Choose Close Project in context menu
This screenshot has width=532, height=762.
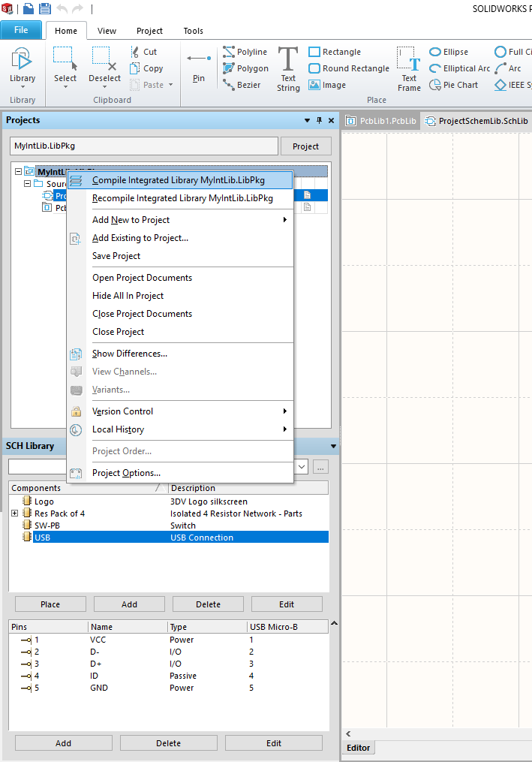pyautogui.click(x=180, y=332)
